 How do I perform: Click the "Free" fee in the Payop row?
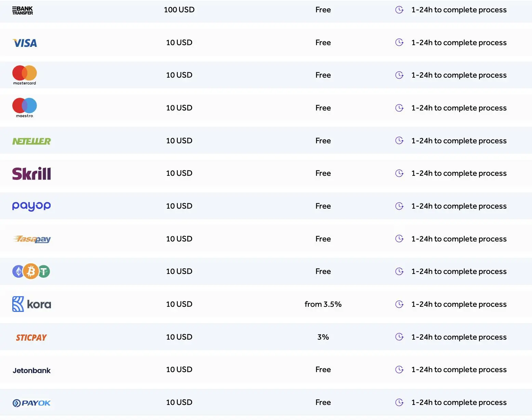point(323,206)
